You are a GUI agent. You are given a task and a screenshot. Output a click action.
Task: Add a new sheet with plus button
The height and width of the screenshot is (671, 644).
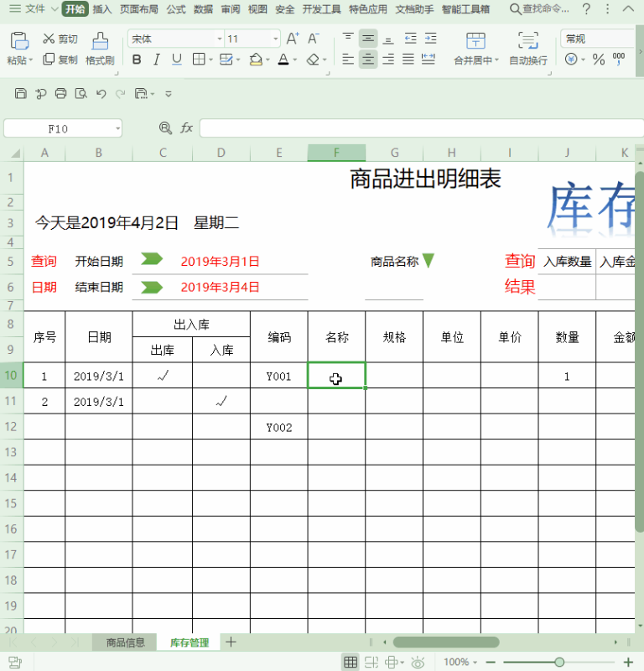[231, 642]
